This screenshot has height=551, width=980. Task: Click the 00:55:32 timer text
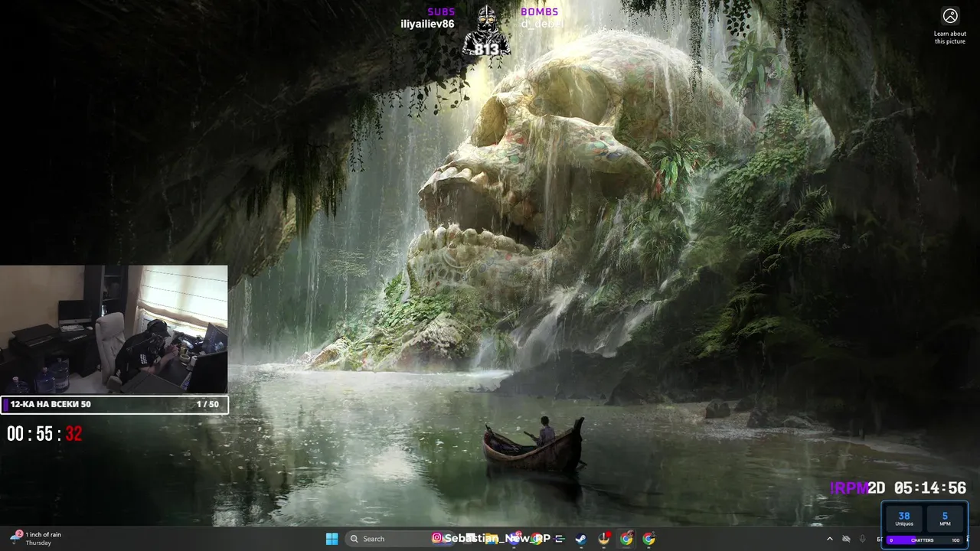(44, 434)
